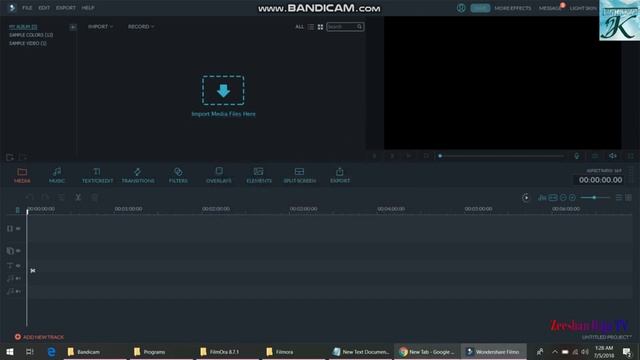Select Sample Video in the library

(x=28, y=43)
